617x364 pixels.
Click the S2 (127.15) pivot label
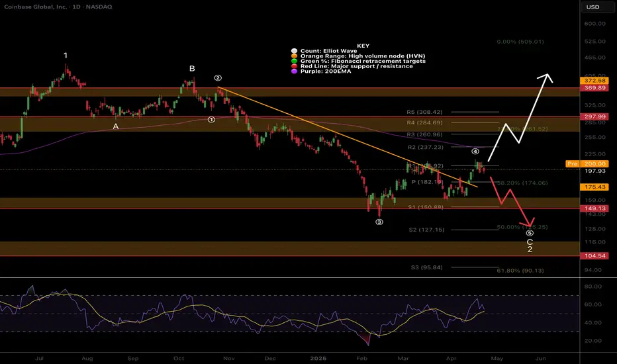pyautogui.click(x=426, y=230)
